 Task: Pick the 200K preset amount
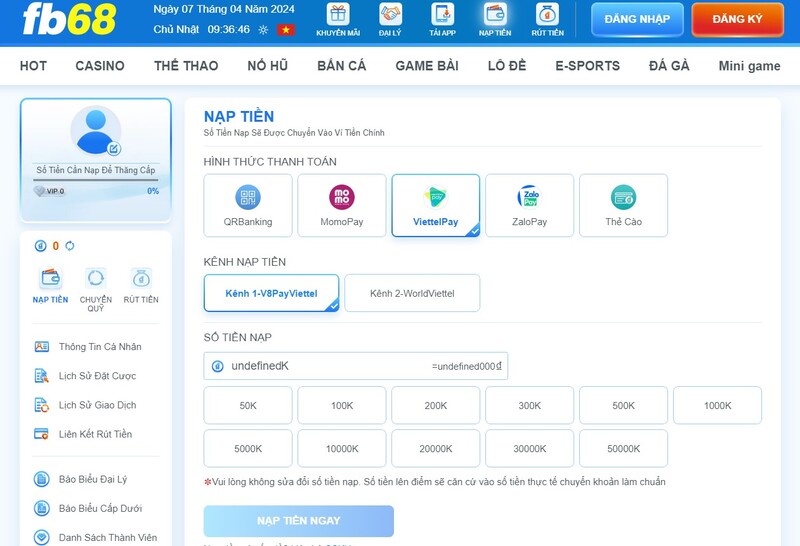[436, 406]
